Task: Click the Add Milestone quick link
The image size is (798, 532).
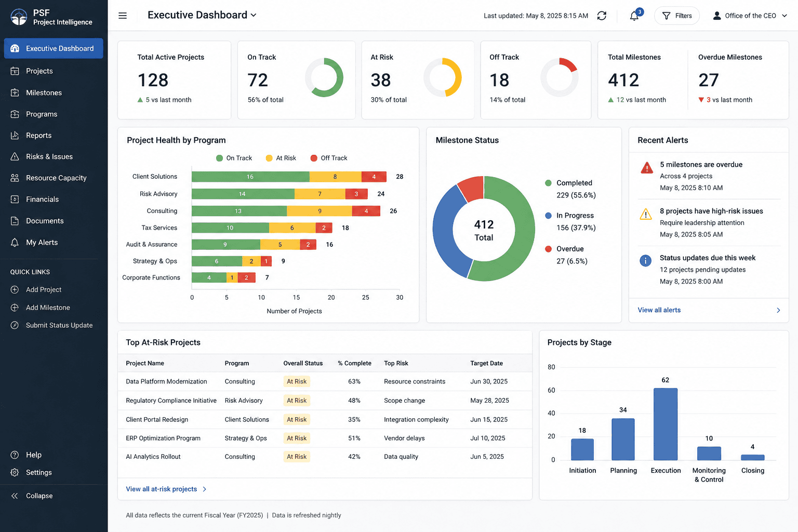Action: pyautogui.click(x=41, y=308)
